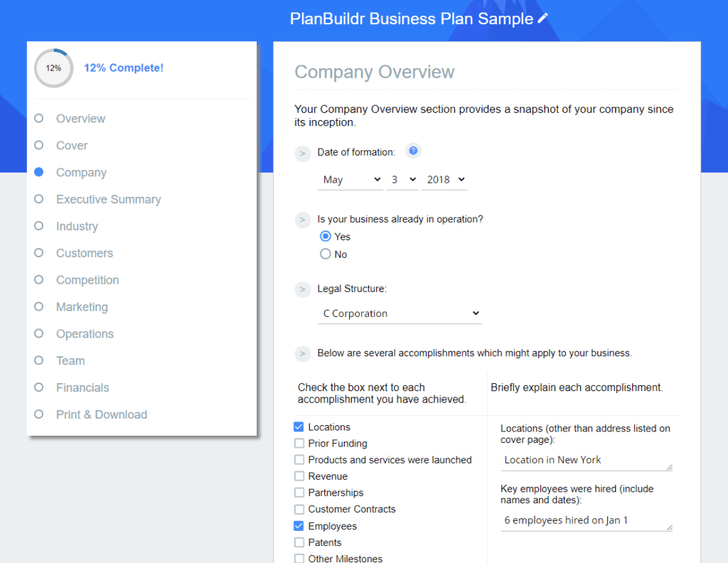Click the Overview step circle icon
This screenshot has width=728, height=563.
click(x=39, y=118)
